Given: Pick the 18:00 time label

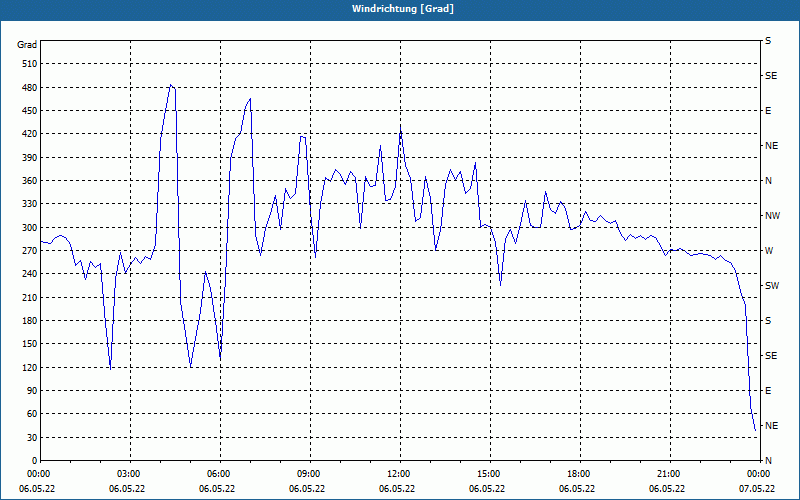Looking at the screenshot, I should (x=580, y=474).
